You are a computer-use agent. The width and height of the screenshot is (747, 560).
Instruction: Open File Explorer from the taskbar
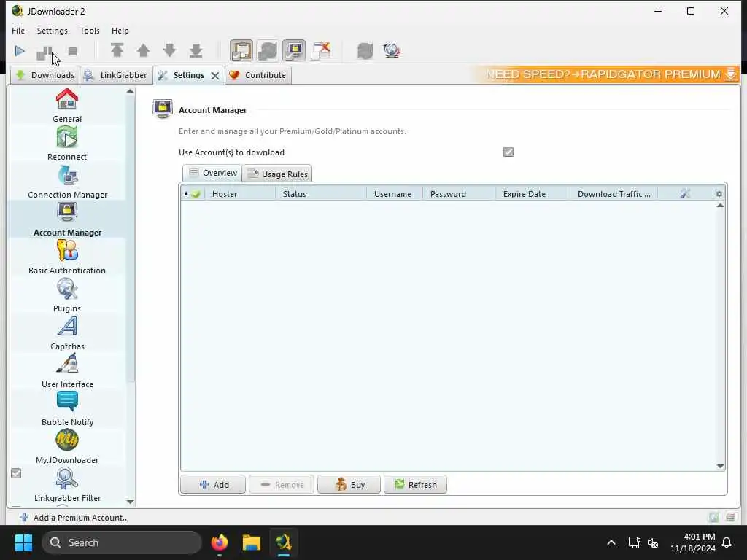(252, 542)
